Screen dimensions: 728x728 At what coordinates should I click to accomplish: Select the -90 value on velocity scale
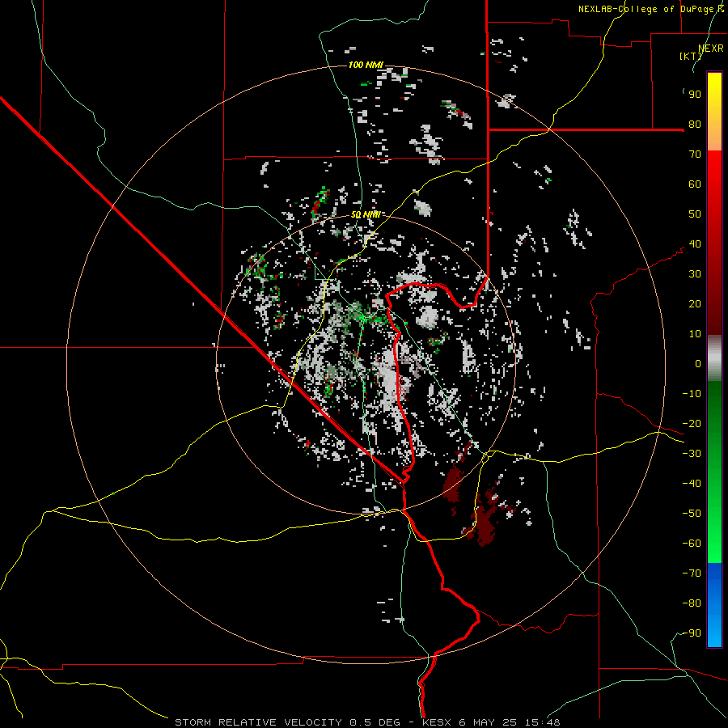692,633
